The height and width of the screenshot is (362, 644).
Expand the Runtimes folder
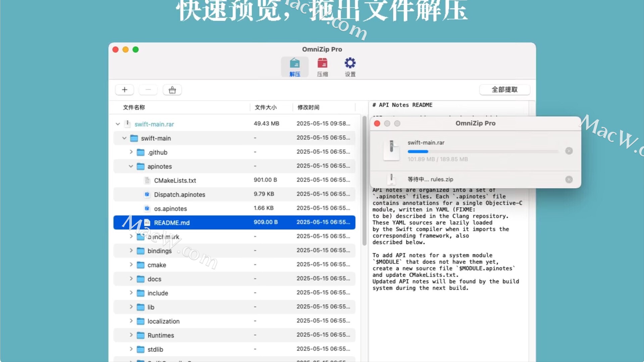click(x=131, y=335)
